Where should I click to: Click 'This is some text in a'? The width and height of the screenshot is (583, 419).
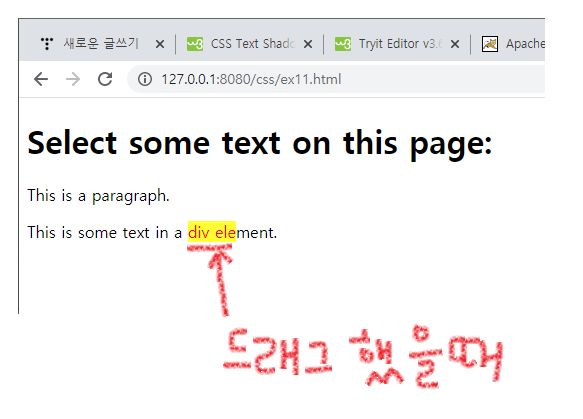pos(104,233)
